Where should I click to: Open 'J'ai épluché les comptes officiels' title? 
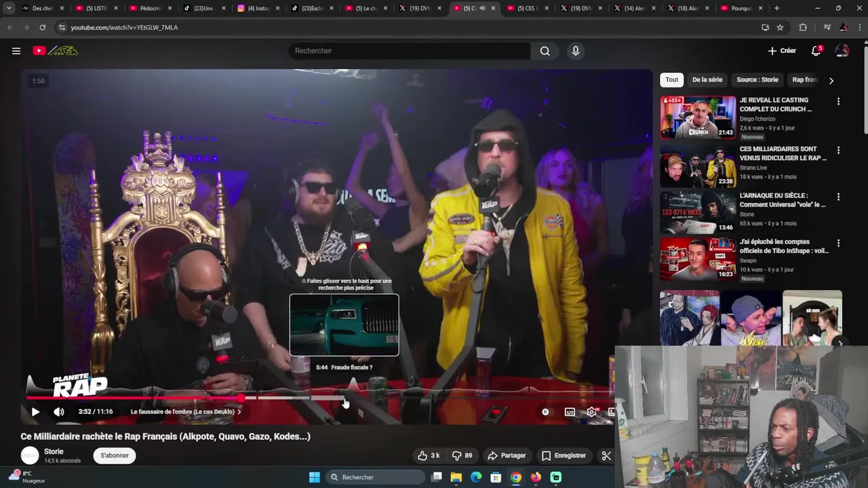(784, 246)
